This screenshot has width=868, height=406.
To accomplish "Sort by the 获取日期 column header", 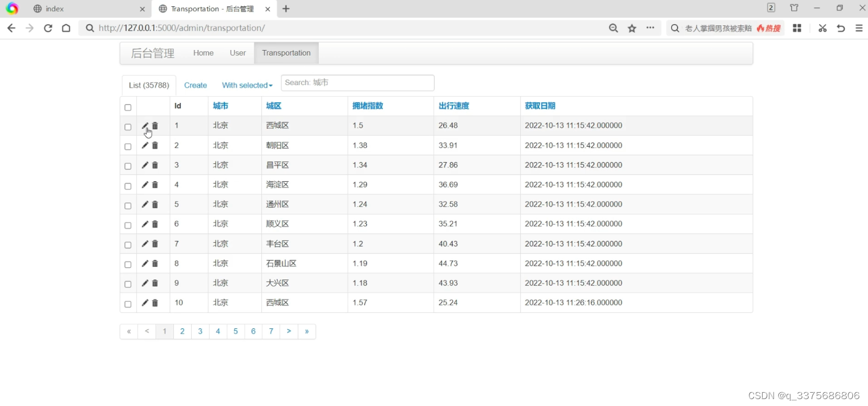I will tap(539, 106).
